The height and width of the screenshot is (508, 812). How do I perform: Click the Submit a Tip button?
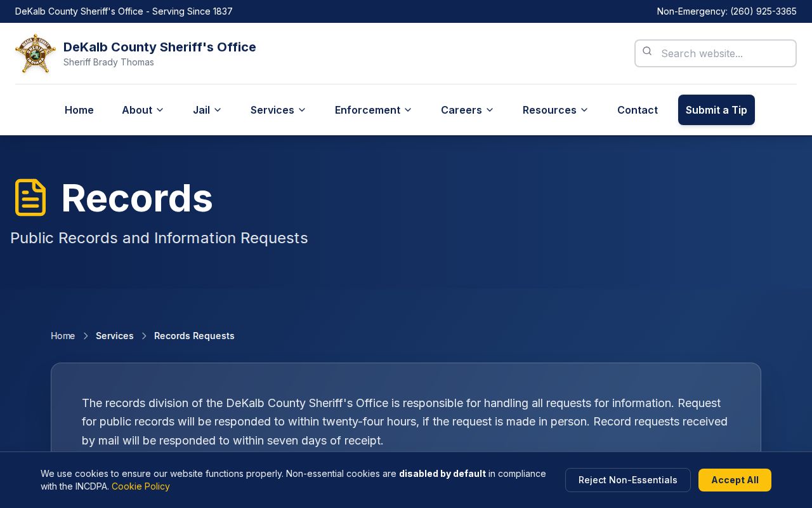[716, 110]
